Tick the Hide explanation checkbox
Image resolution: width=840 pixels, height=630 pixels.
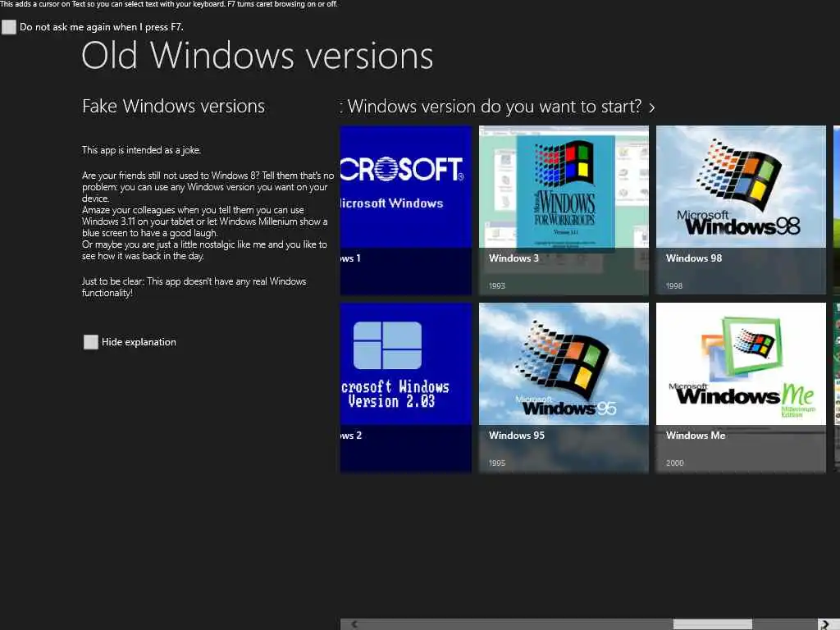pos(90,342)
